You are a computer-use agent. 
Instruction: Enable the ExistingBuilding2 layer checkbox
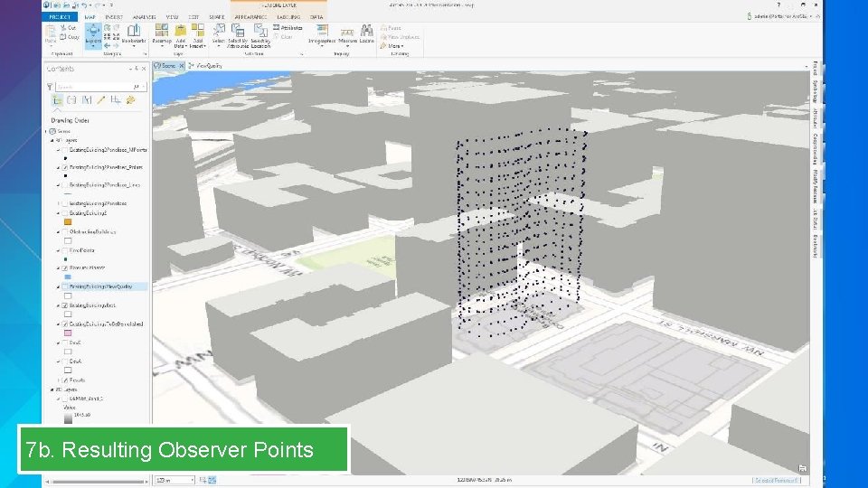(x=65, y=213)
